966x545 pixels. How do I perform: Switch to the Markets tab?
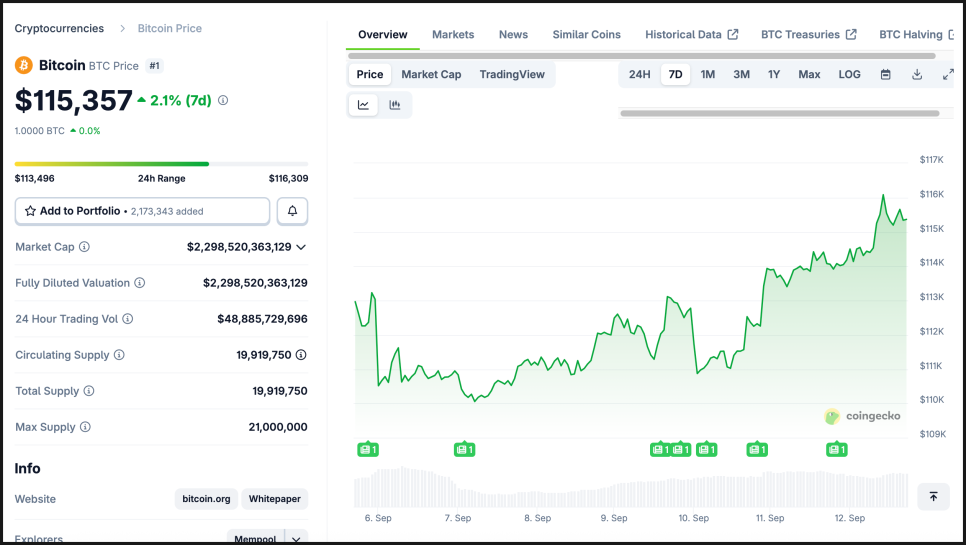[x=453, y=34]
